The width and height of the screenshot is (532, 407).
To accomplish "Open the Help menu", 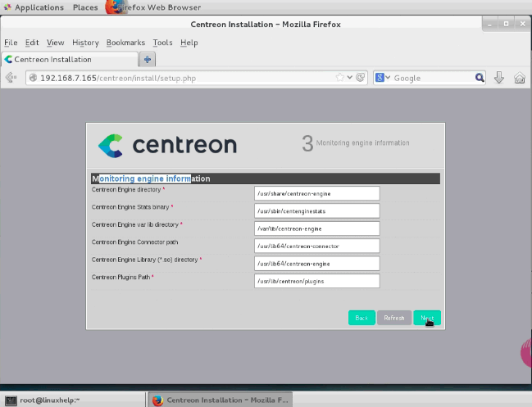I will pyautogui.click(x=189, y=43).
